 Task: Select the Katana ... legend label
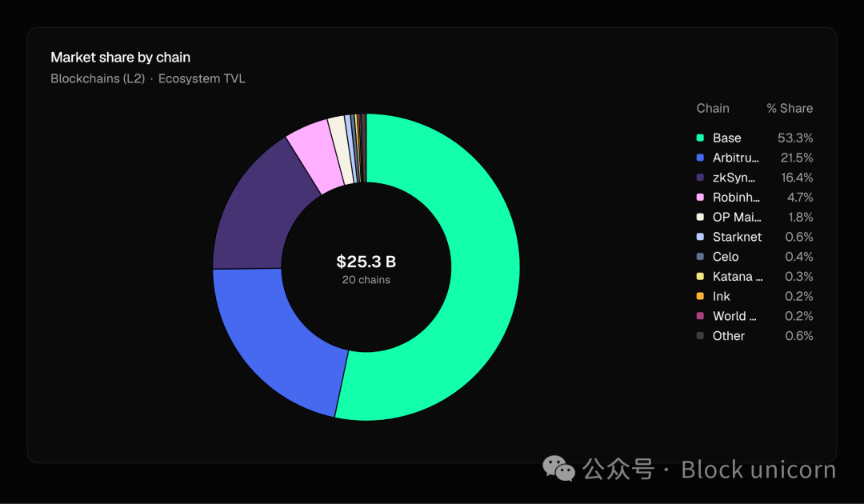click(x=738, y=277)
